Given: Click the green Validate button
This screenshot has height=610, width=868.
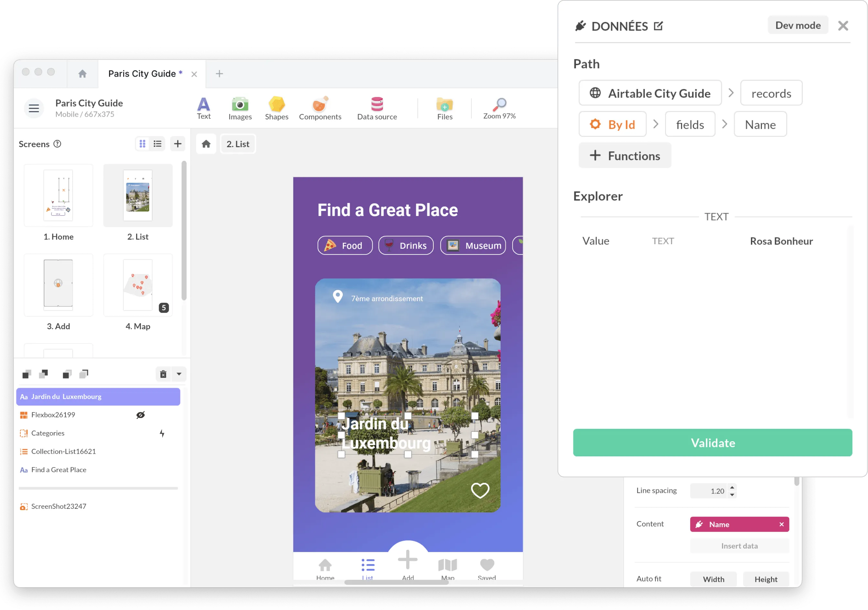Looking at the screenshot, I should click(x=712, y=442).
